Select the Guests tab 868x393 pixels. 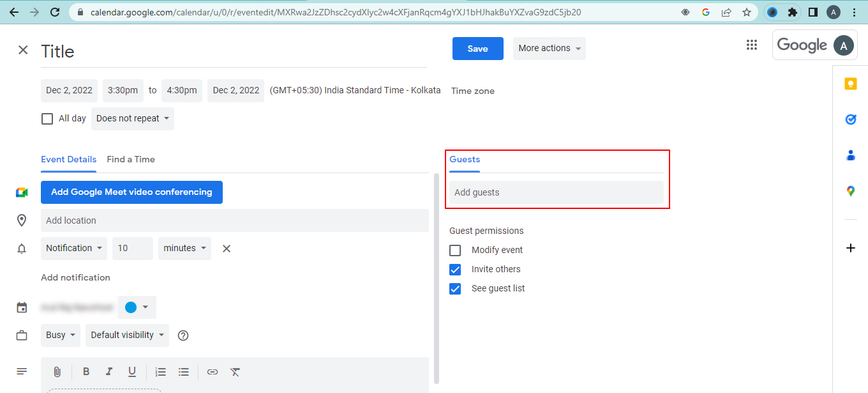[x=464, y=159]
